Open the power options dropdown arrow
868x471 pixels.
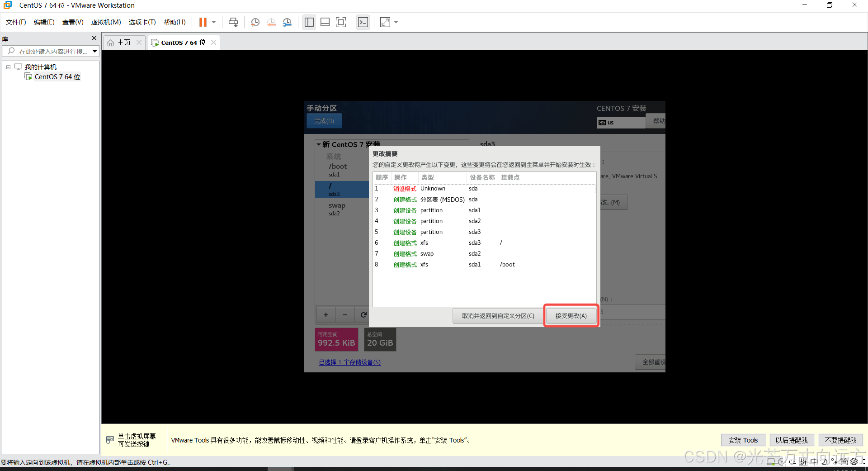pyautogui.click(x=214, y=22)
